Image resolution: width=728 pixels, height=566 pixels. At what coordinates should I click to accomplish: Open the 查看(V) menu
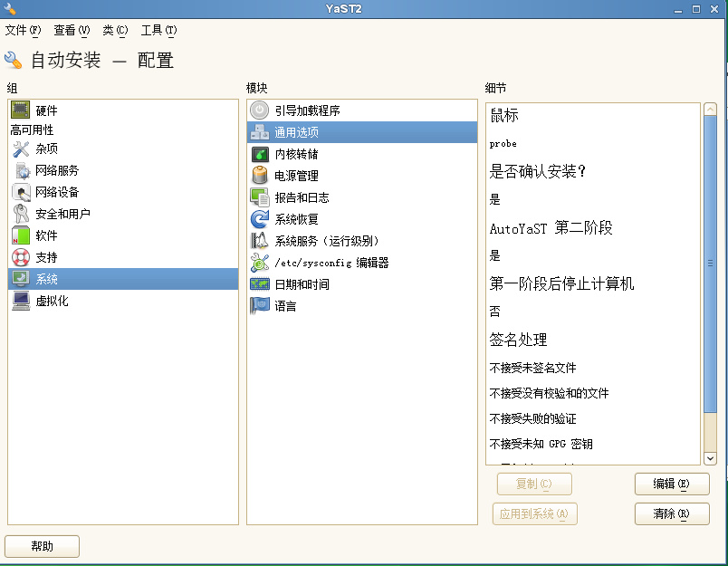(x=72, y=30)
